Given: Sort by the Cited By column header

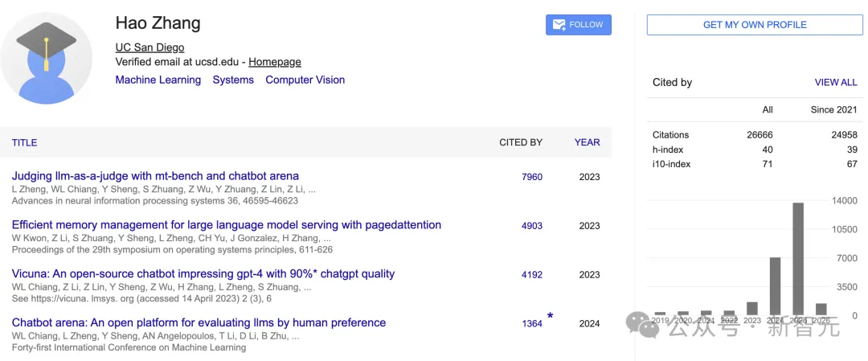Looking at the screenshot, I should pyautogui.click(x=521, y=142).
